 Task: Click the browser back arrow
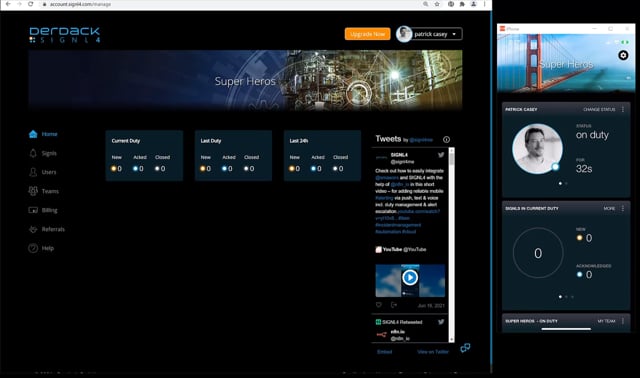[8, 4]
